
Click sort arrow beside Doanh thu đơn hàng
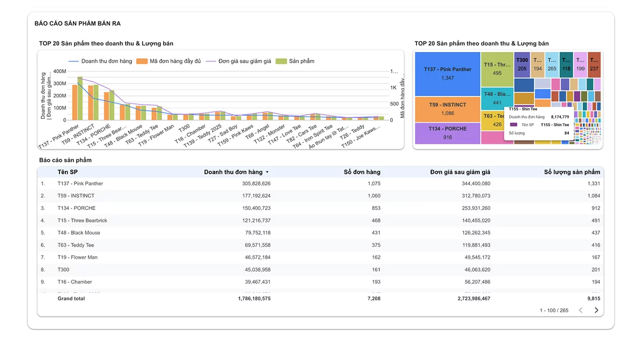[267, 172]
